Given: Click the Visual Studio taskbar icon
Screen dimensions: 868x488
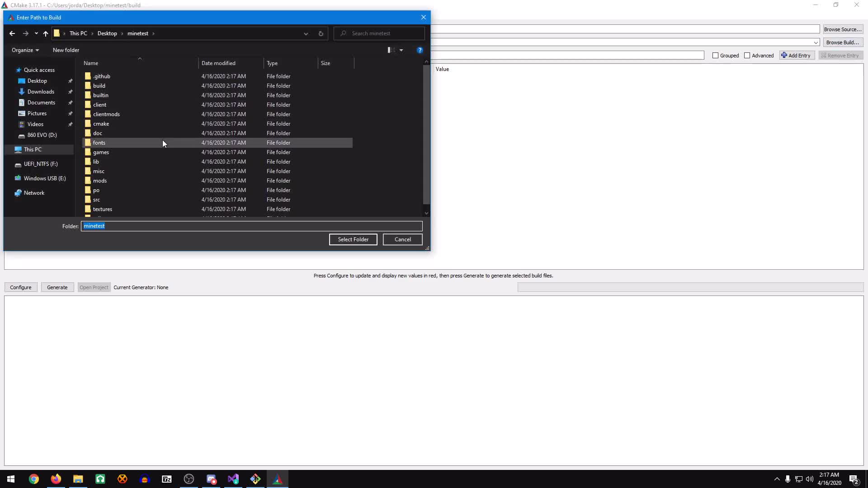Looking at the screenshot, I should pyautogui.click(x=233, y=479).
